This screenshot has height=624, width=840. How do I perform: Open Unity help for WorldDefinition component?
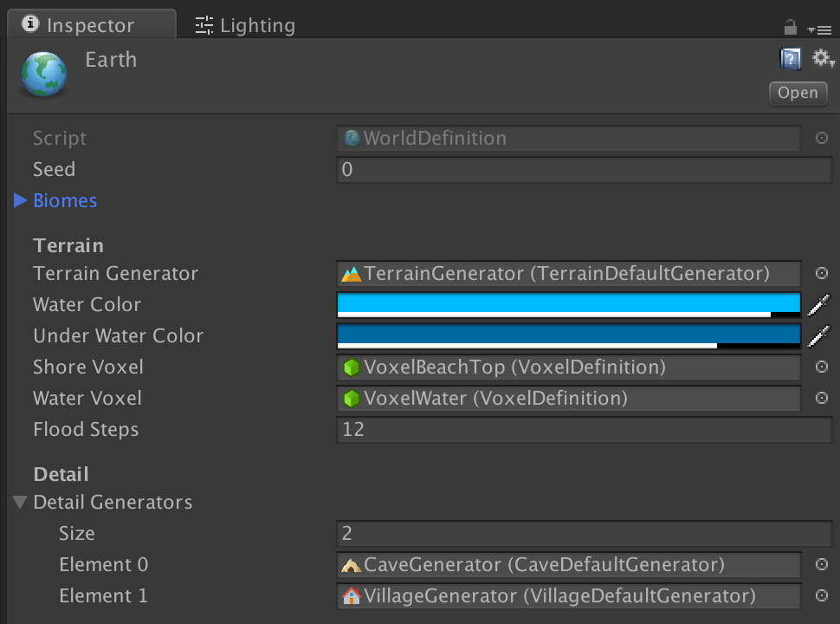(x=789, y=58)
